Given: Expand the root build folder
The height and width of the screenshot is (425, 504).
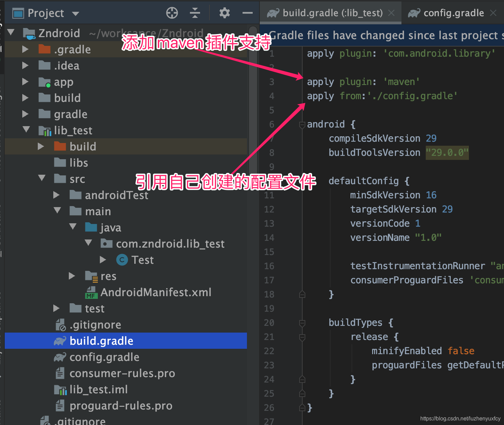Looking at the screenshot, I should [25, 98].
